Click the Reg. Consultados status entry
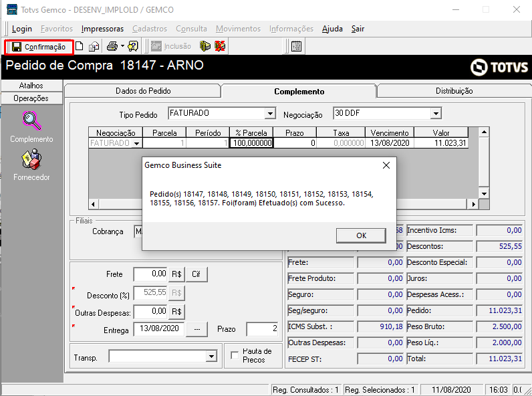The width and height of the screenshot is (532, 396). pos(305,390)
